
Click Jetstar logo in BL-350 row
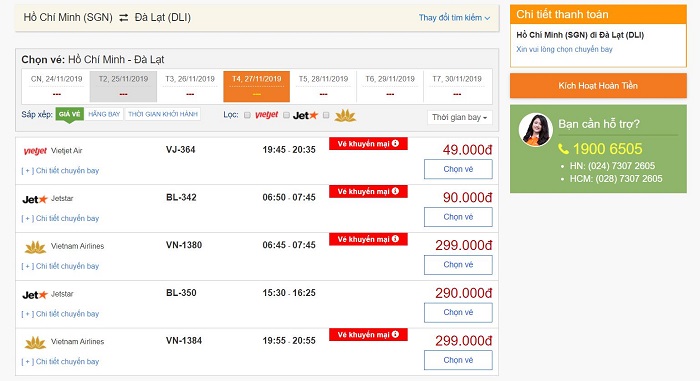pos(35,295)
